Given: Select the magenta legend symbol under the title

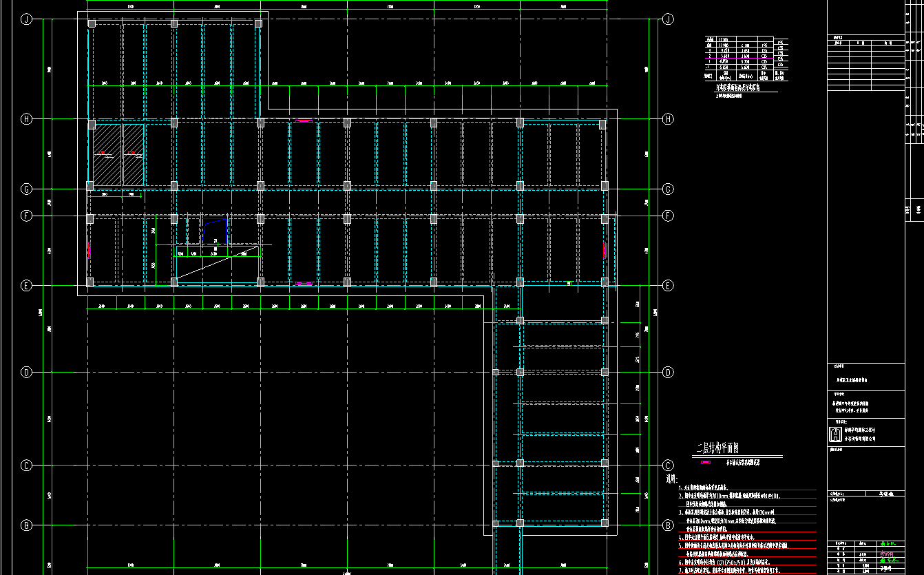Looking at the screenshot, I should (x=704, y=463).
